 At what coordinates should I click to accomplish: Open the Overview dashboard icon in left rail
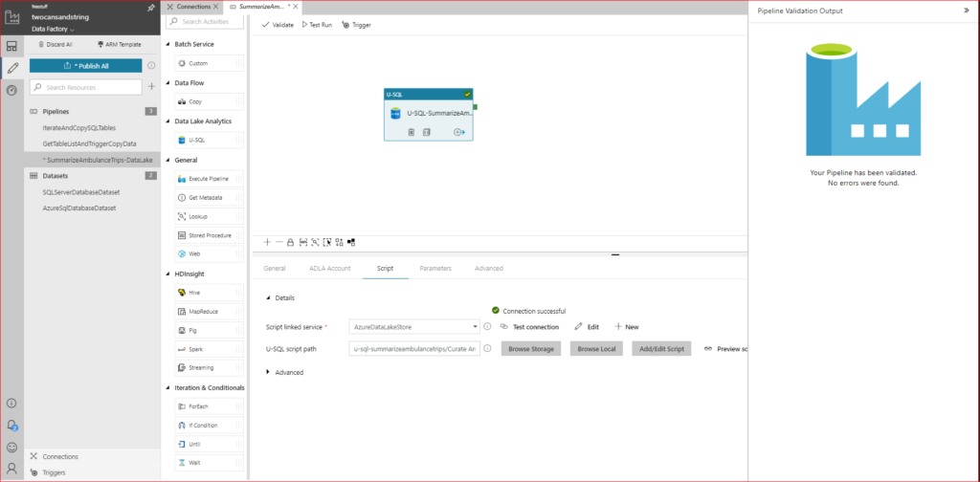tap(11, 46)
